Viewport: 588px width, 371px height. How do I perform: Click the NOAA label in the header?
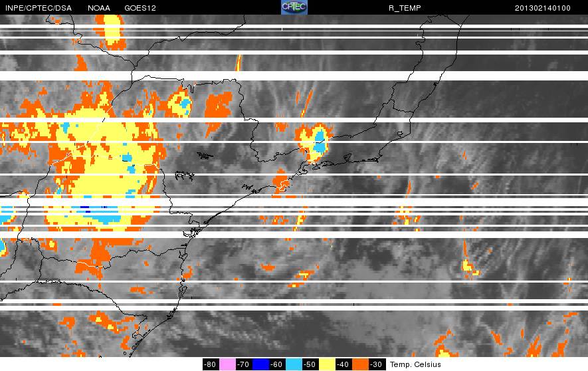coord(99,8)
